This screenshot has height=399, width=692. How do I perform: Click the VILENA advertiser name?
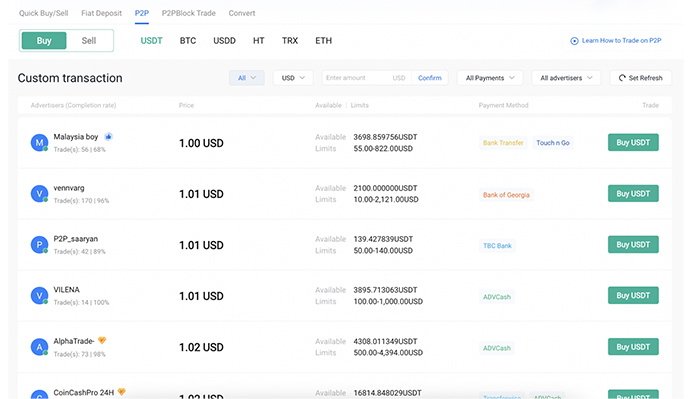click(67, 290)
